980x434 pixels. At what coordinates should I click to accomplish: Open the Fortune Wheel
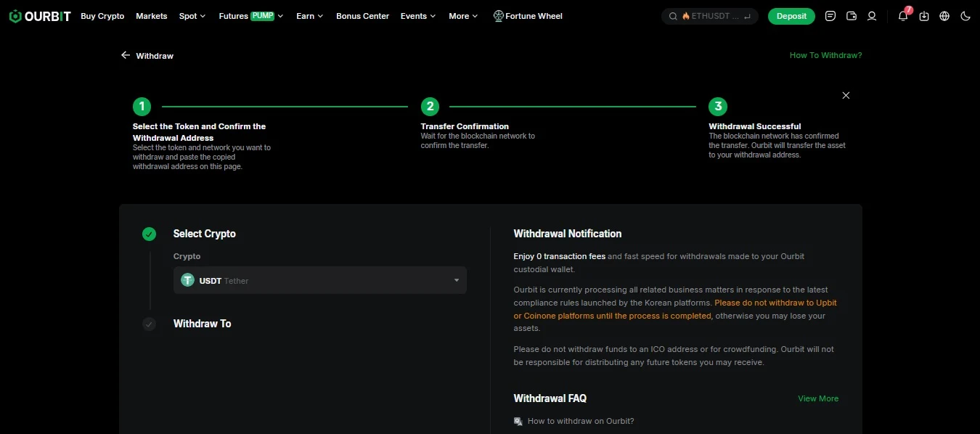tap(528, 16)
